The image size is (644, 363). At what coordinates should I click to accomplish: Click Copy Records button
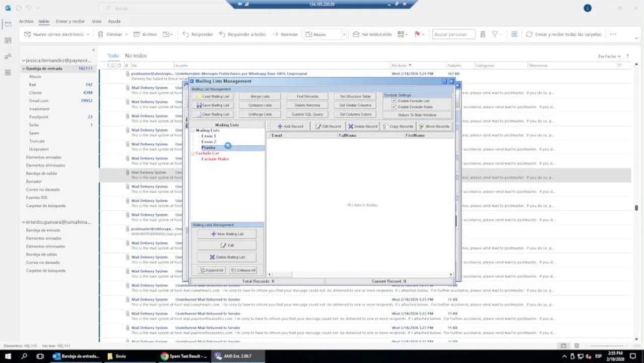click(399, 127)
